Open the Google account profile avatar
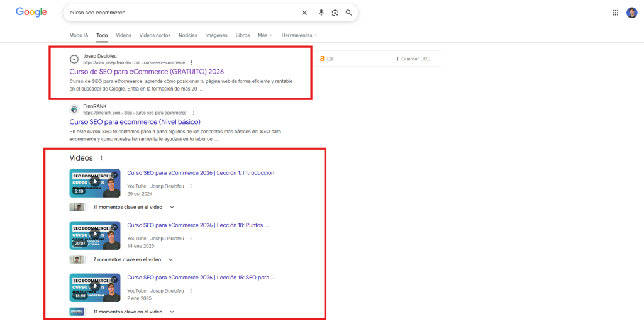Image resolution: width=644 pixels, height=321 pixels. coord(631,13)
